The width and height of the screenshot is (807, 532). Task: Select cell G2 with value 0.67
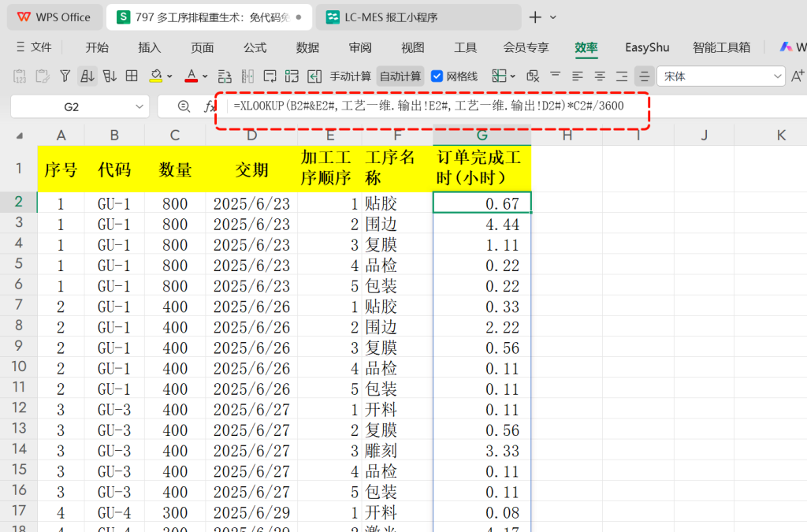click(482, 203)
